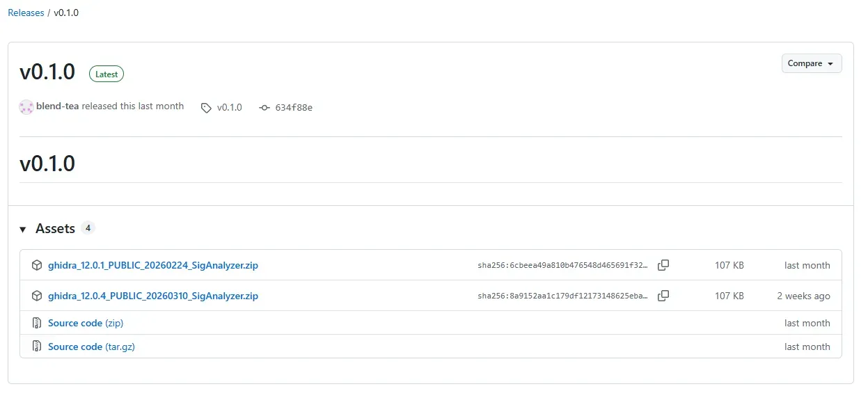Download Source code (zip)

click(x=86, y=323)
